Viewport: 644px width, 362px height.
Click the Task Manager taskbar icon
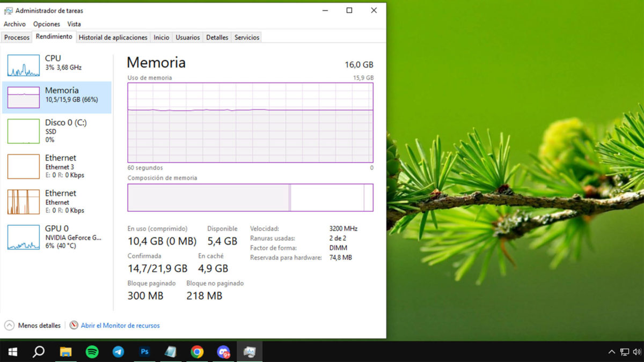(x=250, y=352)
